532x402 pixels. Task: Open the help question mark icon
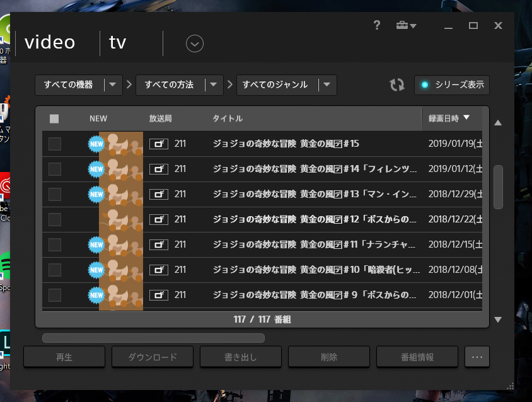(x=376, y=25)
